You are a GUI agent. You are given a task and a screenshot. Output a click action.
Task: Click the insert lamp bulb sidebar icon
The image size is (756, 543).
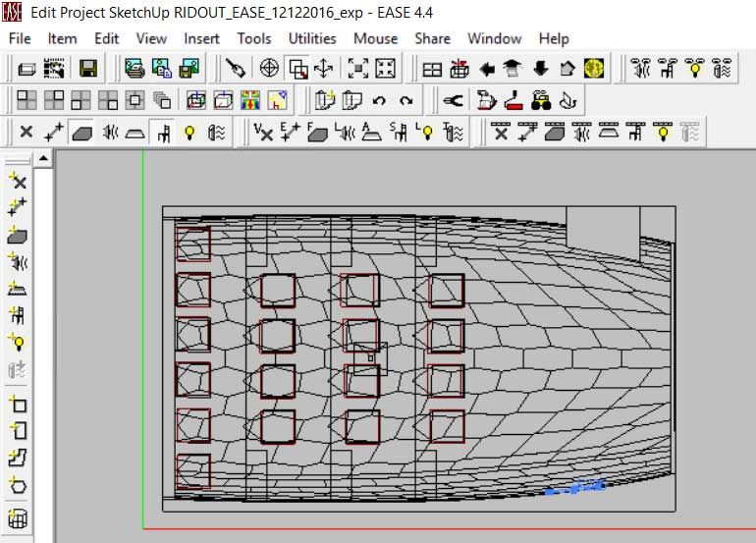coord(18,343)
